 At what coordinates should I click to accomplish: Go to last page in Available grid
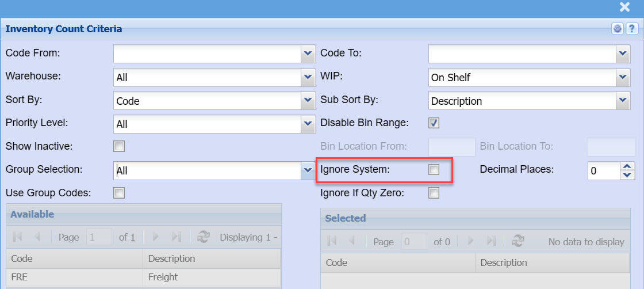coord(177,237)
